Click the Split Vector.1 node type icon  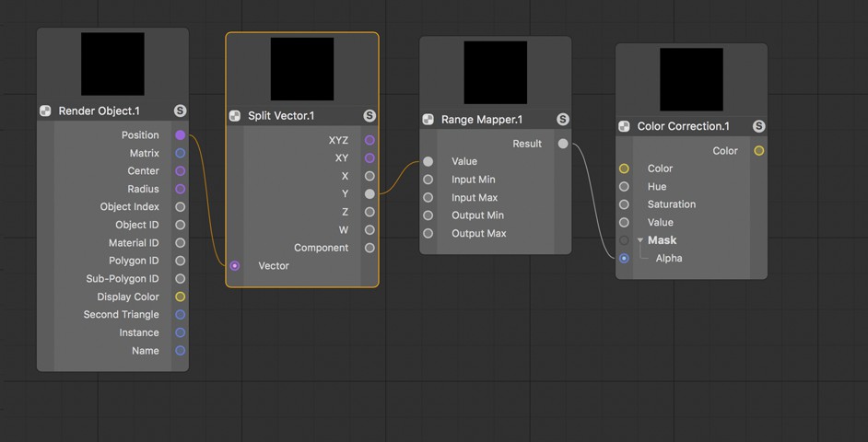(235, 116)
